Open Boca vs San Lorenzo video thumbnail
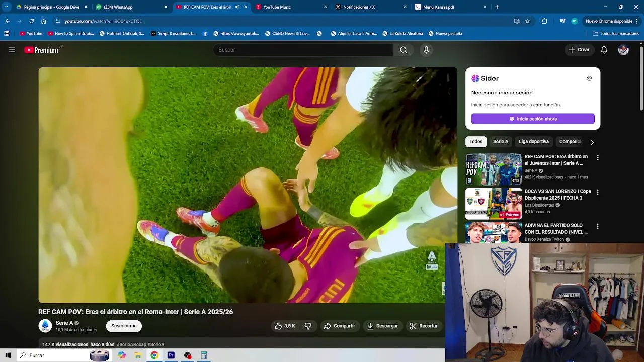Screen dimensions: 644x362 (494, 204)
